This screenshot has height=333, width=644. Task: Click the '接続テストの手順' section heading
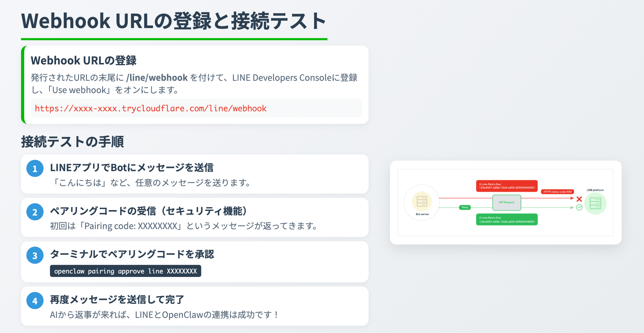coord(72,142)
